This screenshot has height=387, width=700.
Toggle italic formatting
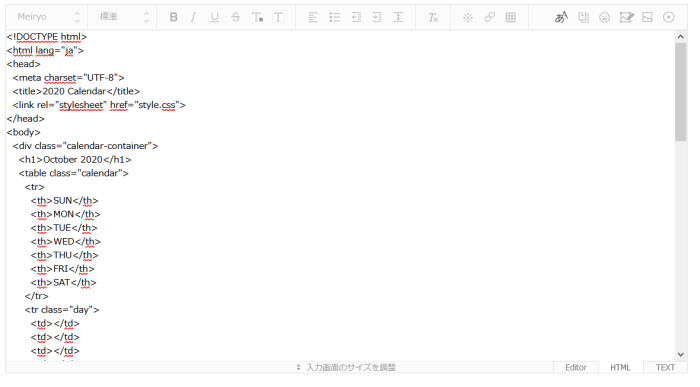pos(193,17)
